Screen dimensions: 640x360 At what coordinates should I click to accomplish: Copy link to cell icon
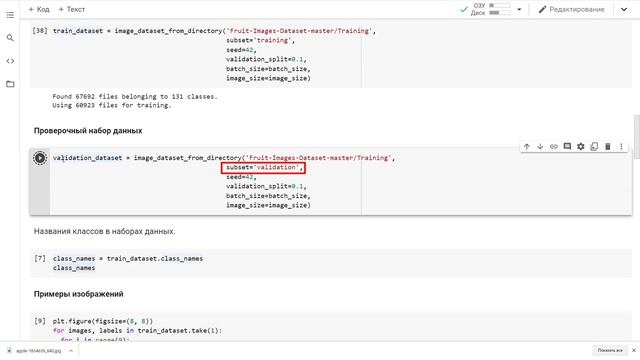[553, 147]
